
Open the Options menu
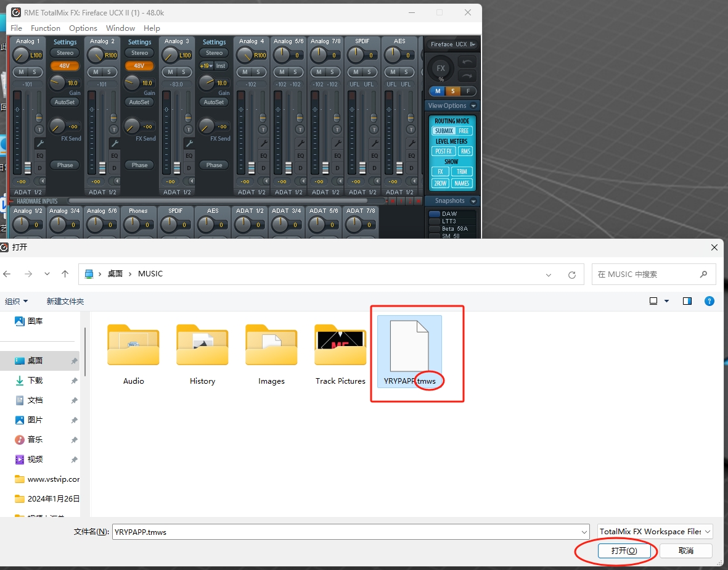(83, 28)
